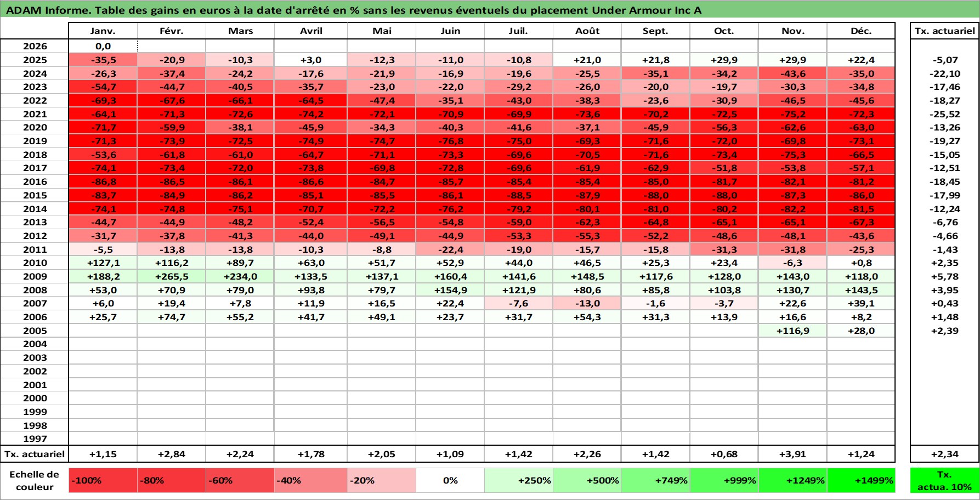Image resolution: width=980 pixels, height=500 pixels.
Task: Click the 'Echelle de couleur' label
Action: pos(35,480)
